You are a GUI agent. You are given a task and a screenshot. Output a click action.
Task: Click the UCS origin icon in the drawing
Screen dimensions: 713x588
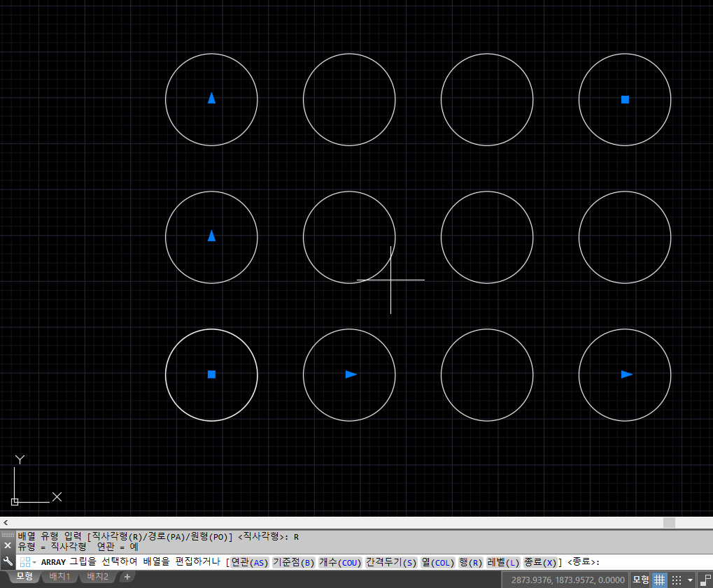(15, 502)
